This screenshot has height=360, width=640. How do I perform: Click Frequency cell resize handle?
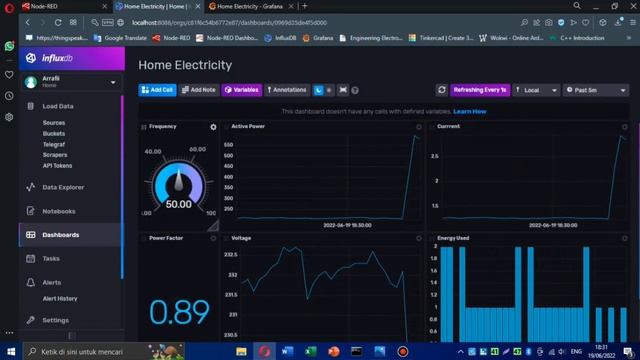[x=213, y=225]
